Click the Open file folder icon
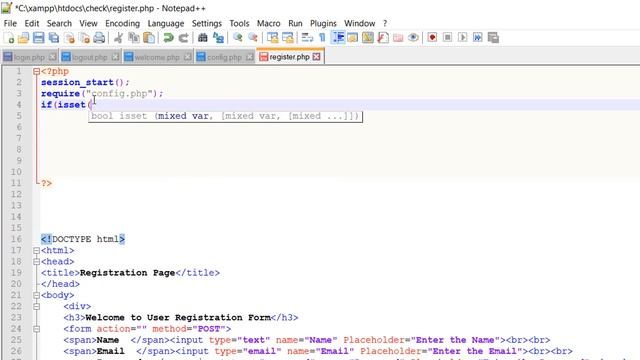Image resolution: width=640 pixels, height=360 pixels. click(23, 38)
